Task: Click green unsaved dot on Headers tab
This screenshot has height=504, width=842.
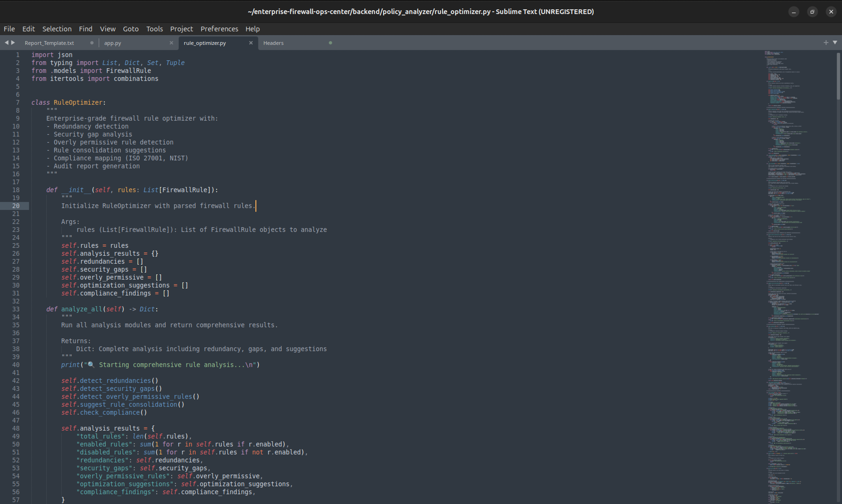Action: pos(330,43)
